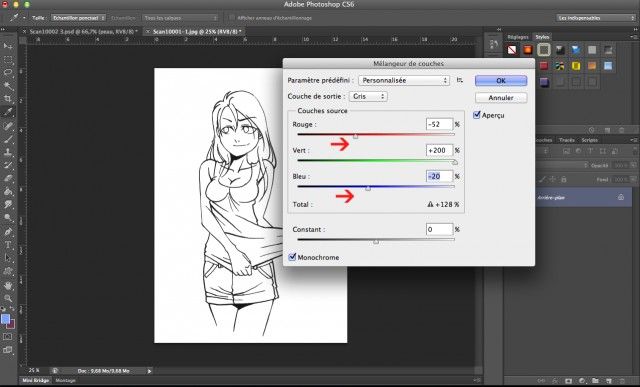Open Tous les calques sample dropdown
The image size is (640, 387).
pyautogui.click(x=180, y=18)
